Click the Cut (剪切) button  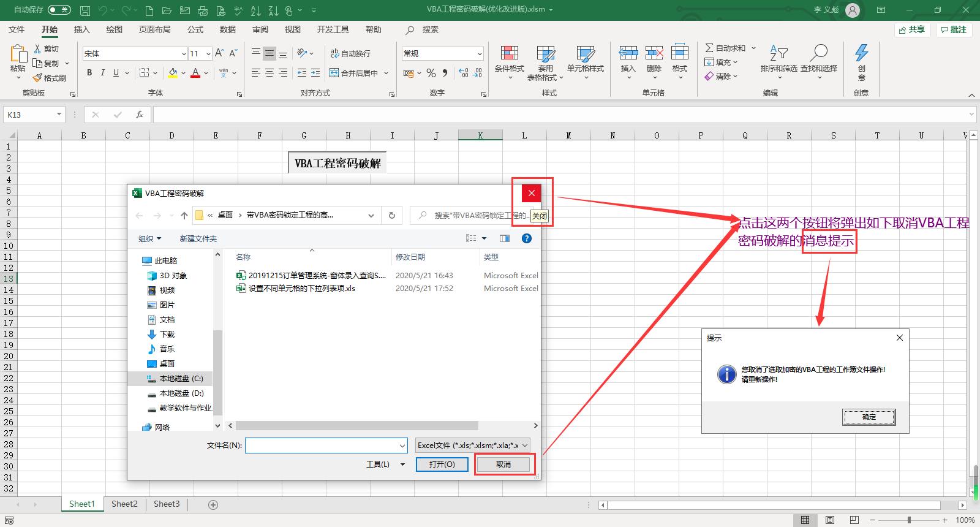click(47, 48)
